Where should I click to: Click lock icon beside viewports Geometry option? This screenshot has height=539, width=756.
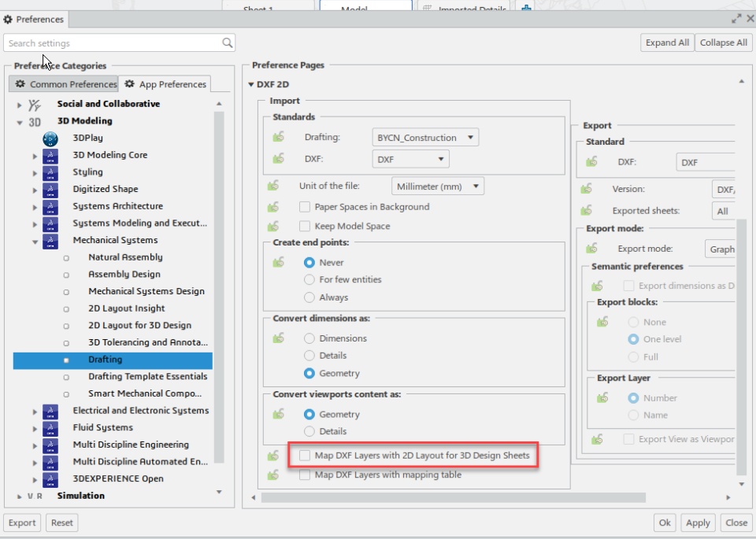(x=278, y=414)
